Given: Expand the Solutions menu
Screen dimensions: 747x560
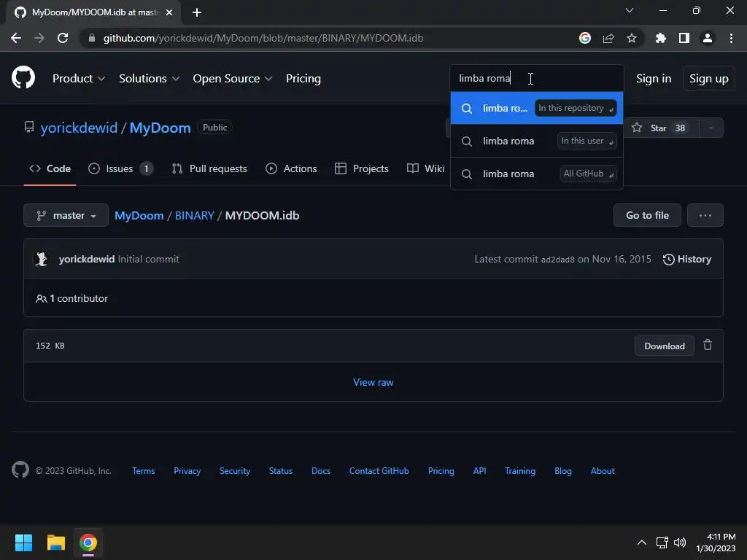Looking at the screenshot, I should (x=149, y=79).
